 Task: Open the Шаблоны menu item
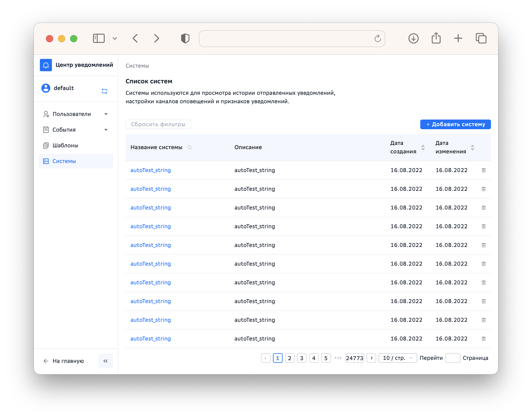(x=76, y=146)
